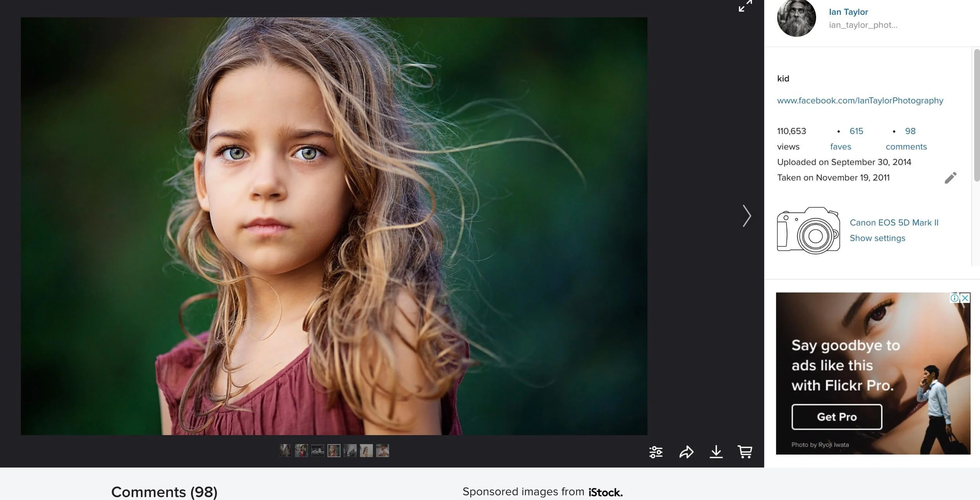Click the sidebar vertical scrollbar
Screen dimensions: 980x500
point(976,116)
